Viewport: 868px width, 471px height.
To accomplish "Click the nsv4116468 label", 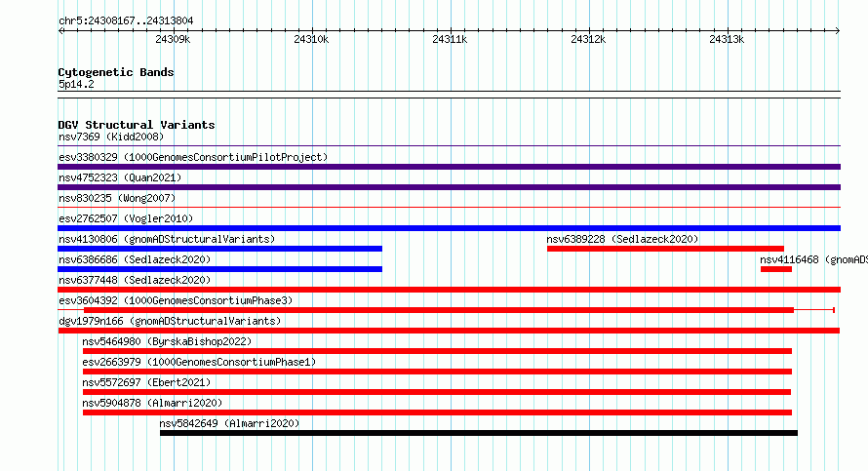I will [x=813, y=259].
